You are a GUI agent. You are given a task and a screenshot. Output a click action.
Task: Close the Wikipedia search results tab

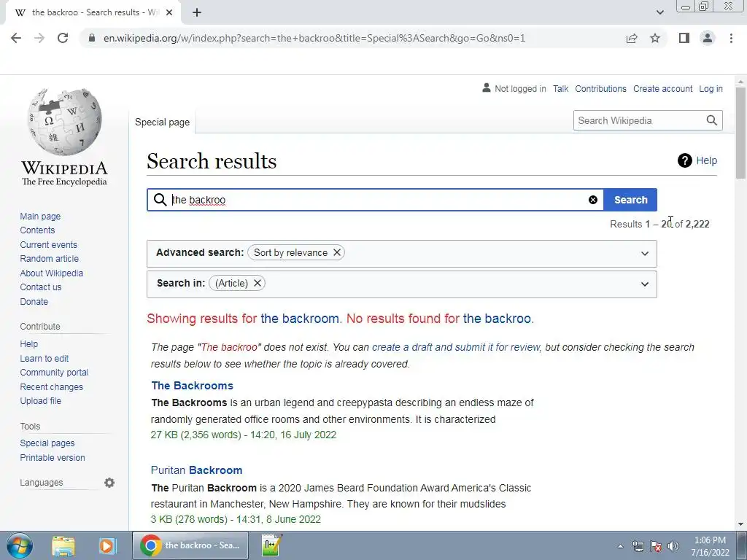pyautogui.click(x=169, y=12)
